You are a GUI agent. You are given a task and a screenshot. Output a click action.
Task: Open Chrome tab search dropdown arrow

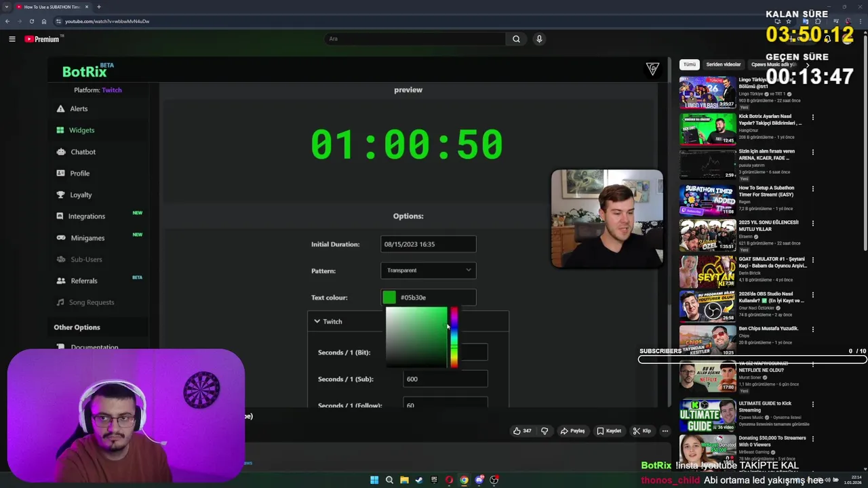(x=7, y=7)
